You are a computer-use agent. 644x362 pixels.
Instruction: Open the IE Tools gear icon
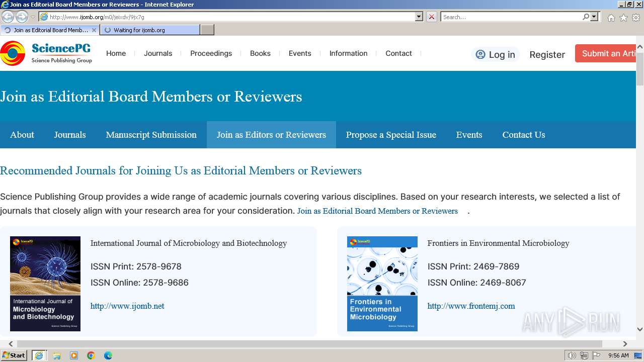[x=636, y=18]
